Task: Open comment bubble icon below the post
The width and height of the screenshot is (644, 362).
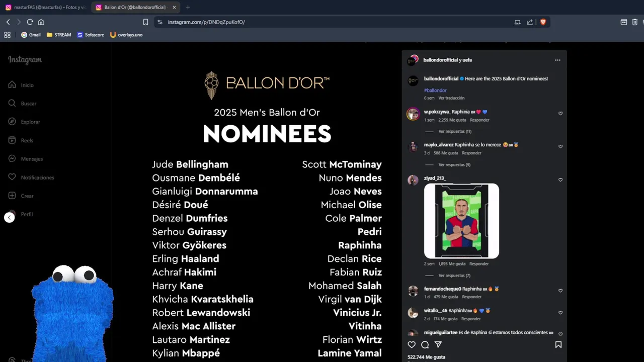Action: [425, 344]
